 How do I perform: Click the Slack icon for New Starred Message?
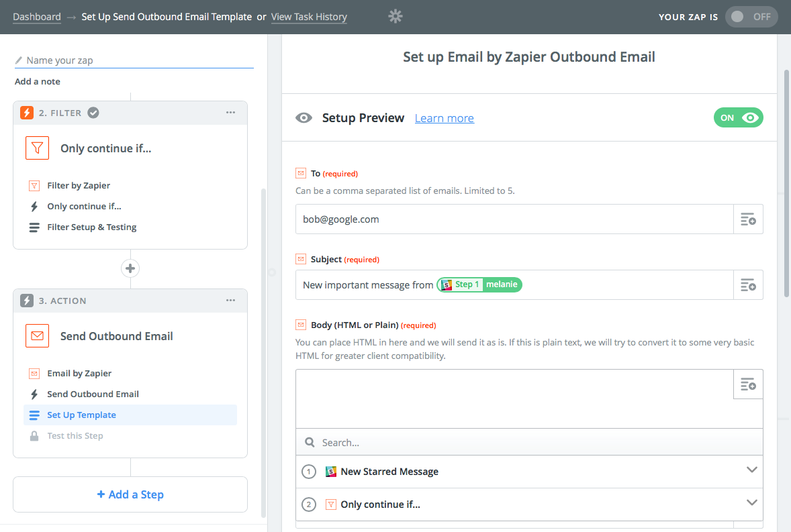331,472
